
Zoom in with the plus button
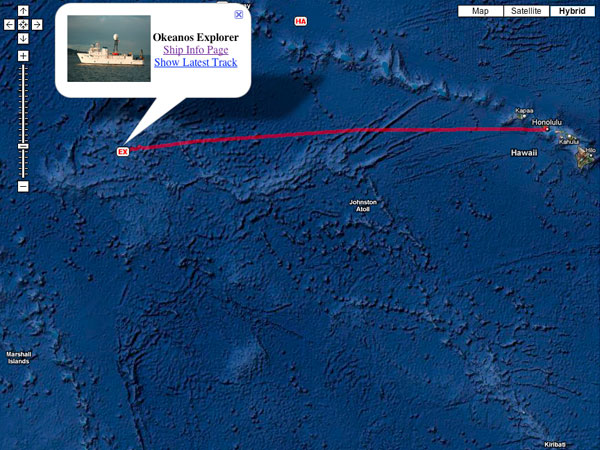pyautogui.click(x=23, y=56)
